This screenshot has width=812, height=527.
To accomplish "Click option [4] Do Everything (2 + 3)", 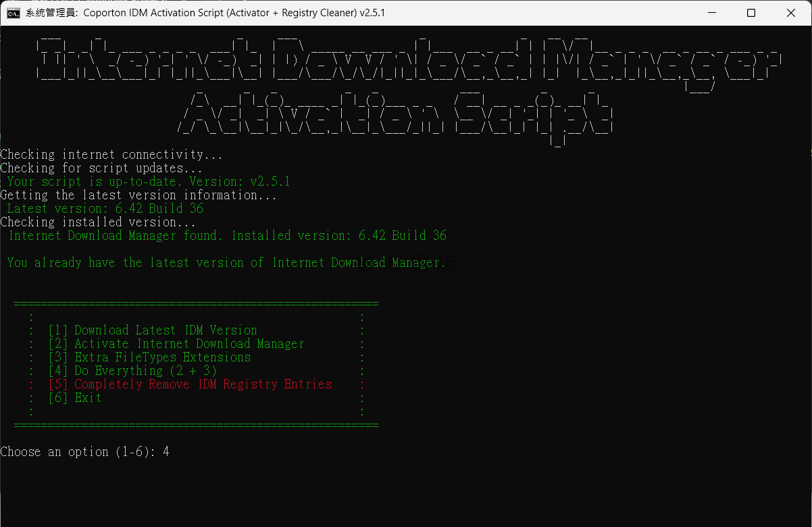I will 132,371.
